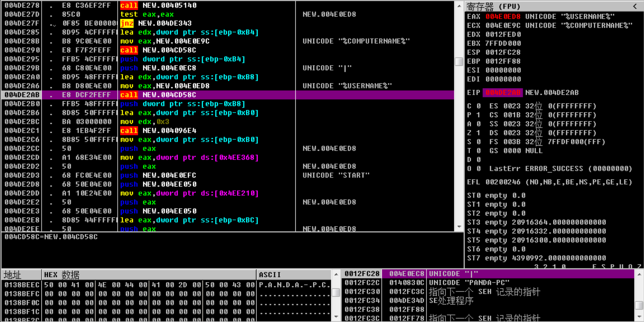Click the stack pane vertical scrollbar thumb
Viewport: 644px width, 322px height.
coord(639,305)
